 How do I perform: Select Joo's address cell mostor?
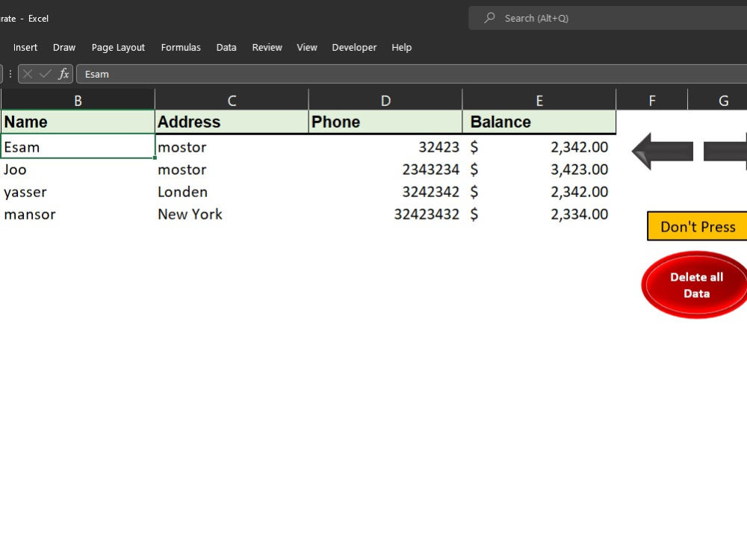pyautogui.click(x=232, y=169)
